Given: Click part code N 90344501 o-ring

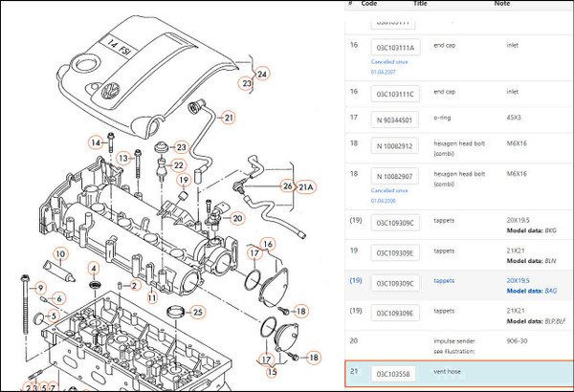Looking at the screenshot, I should tap(395, 120).
